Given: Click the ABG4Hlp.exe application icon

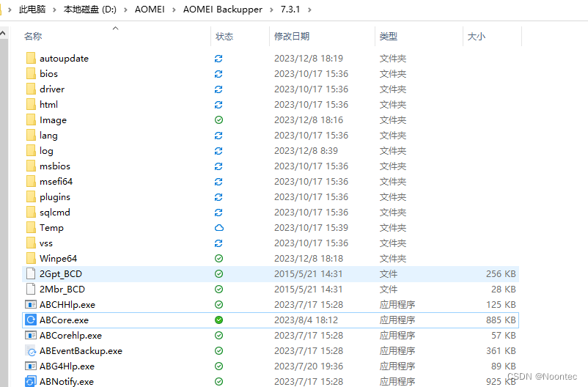Looking at the screenshot, I should coord(31,366).
